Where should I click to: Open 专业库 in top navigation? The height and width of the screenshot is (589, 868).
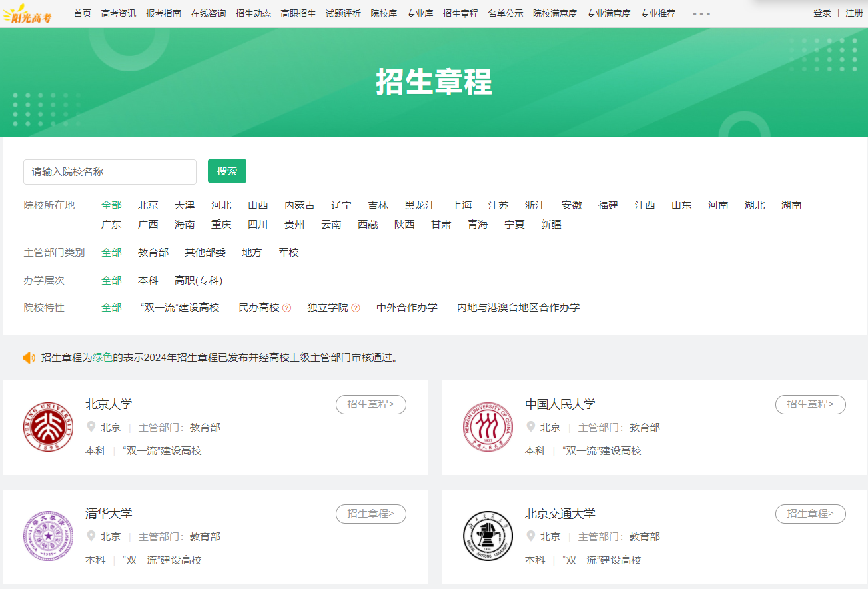pyautogui.click(x=420, y=13)
